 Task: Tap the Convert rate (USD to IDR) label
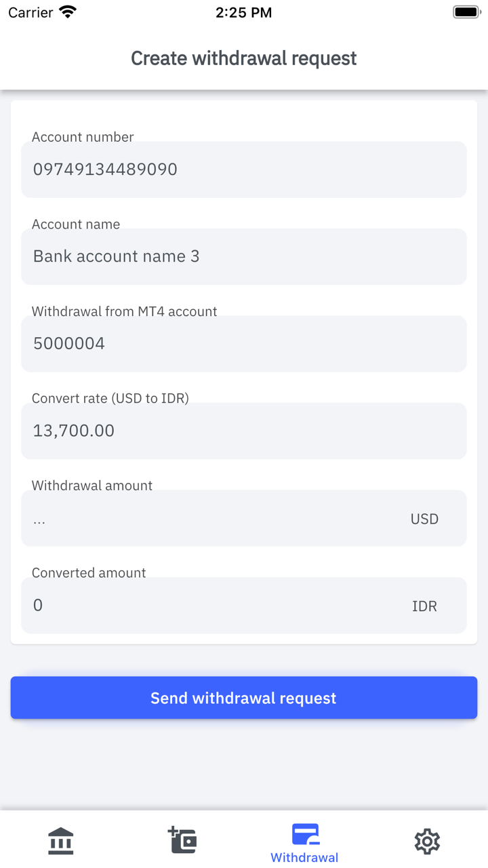tap(110, 398)
